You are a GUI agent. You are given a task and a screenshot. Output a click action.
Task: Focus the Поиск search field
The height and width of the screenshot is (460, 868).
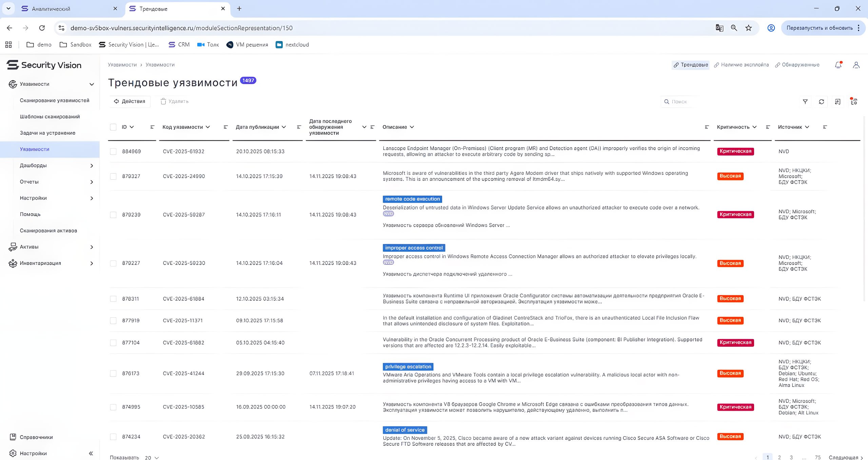pyautogui.click(x=682, y=102)
